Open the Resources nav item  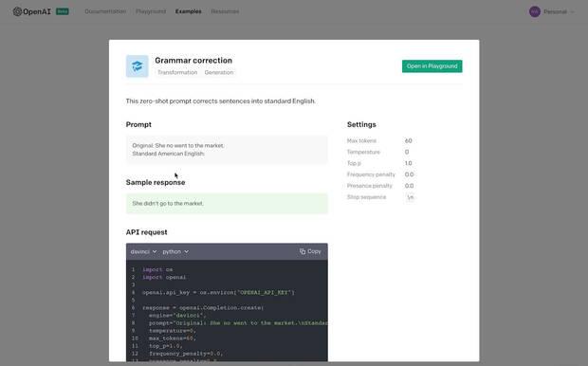pyautogui.click(x=225, y=11)
